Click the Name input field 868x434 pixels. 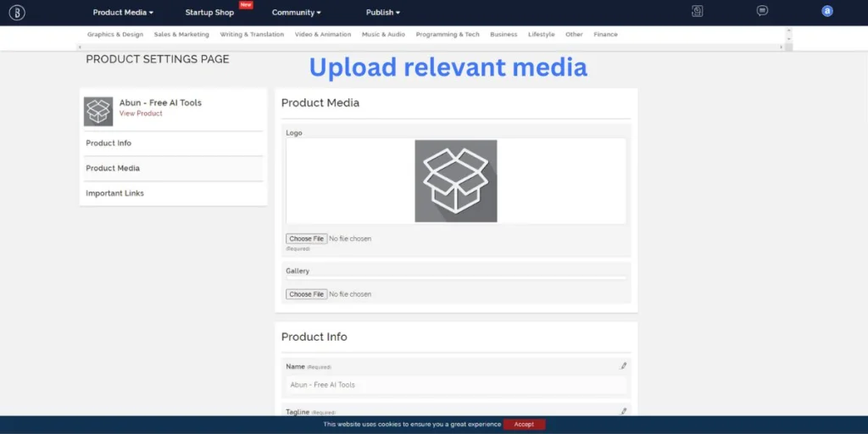point(456,385)
